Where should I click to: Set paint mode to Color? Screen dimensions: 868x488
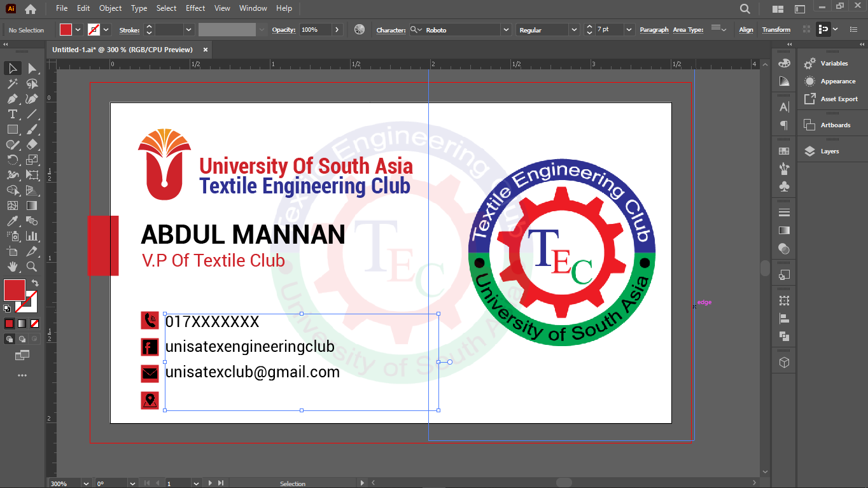click(9, 323)
